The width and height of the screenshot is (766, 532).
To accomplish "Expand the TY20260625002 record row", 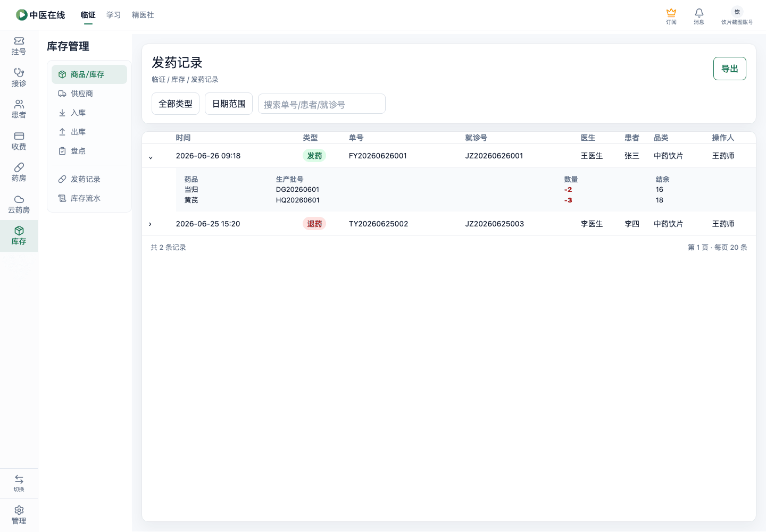I will pos(151,224).
